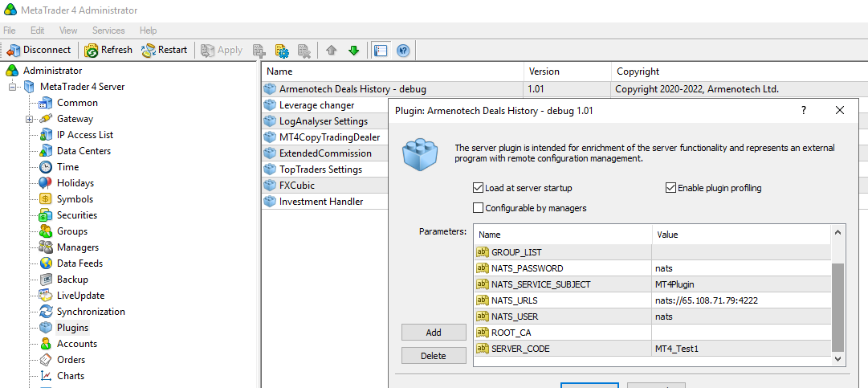Restart the server via toolbar
The height and width of the screenshot is (388, 868).
(164, 50)
